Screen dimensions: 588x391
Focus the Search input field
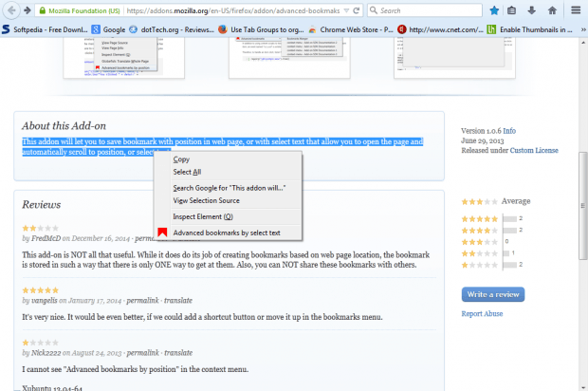coord(425,10)
